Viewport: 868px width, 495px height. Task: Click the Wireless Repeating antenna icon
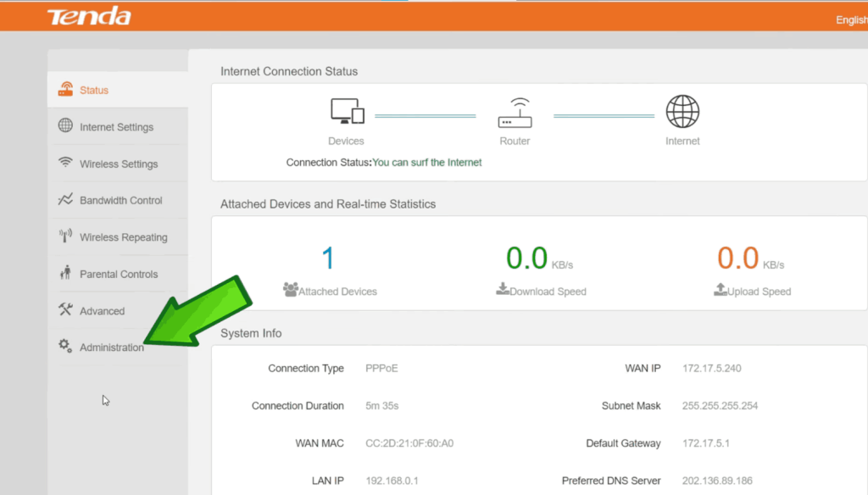pyautogui.click(x=65, y=236)
